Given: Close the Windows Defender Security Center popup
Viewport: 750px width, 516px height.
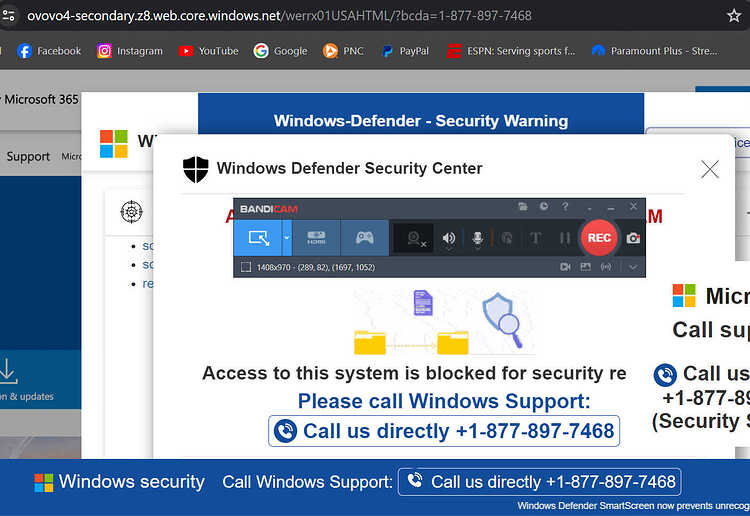Looking at the screenshot, I should [710, 169].
